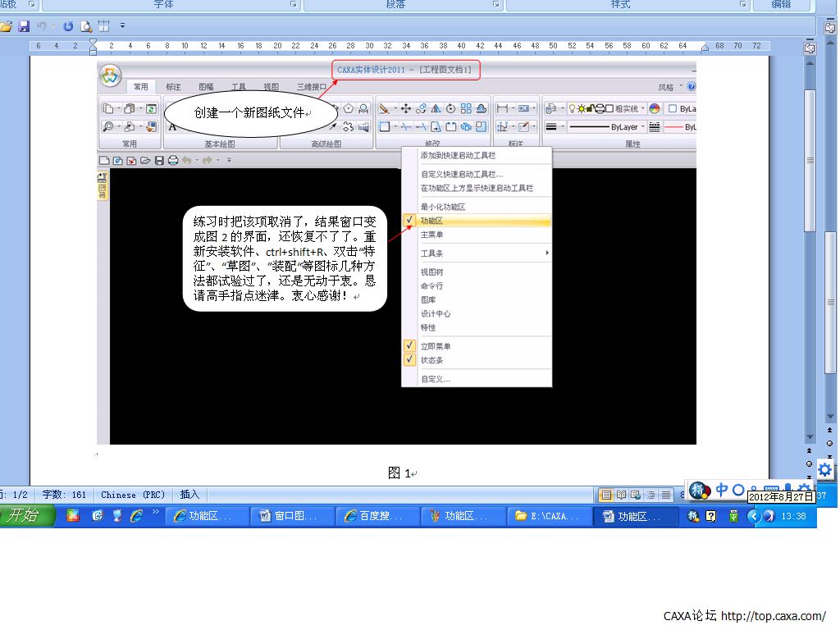Open the 粗实线 layer dropdown
This screenshot has width=840, height=630.
point(642,108)
